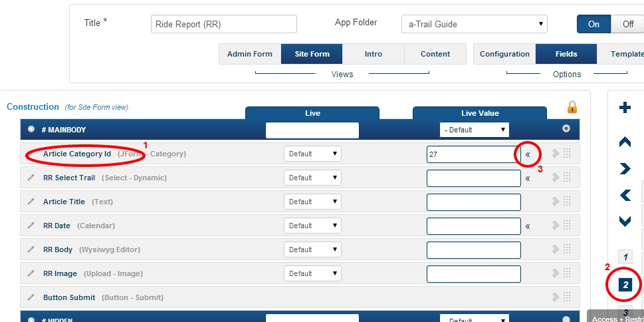Image resolution: width=644 pixels, height=322 pixels.
Task: Click the double-arrow picker beside RR Date
Action: (x=528, y=226)
